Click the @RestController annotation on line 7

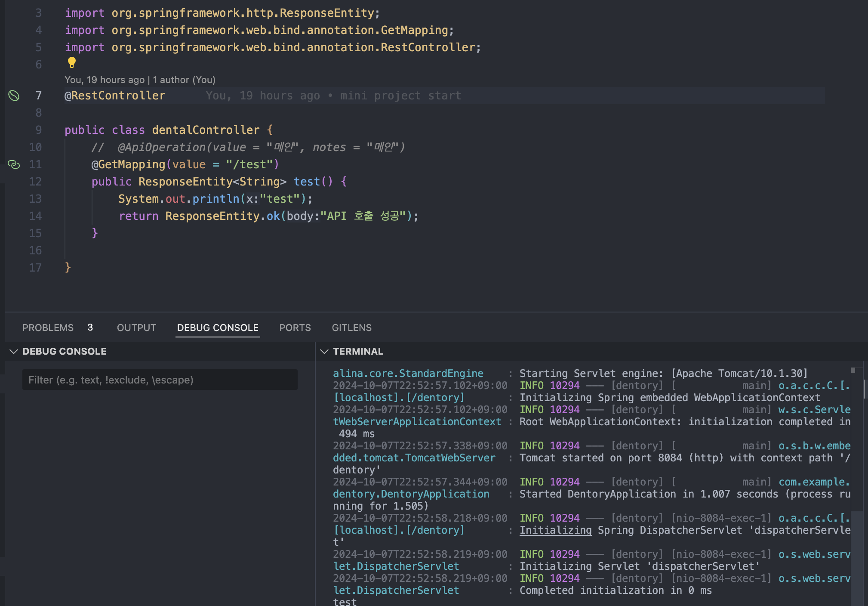pos(115,96)
